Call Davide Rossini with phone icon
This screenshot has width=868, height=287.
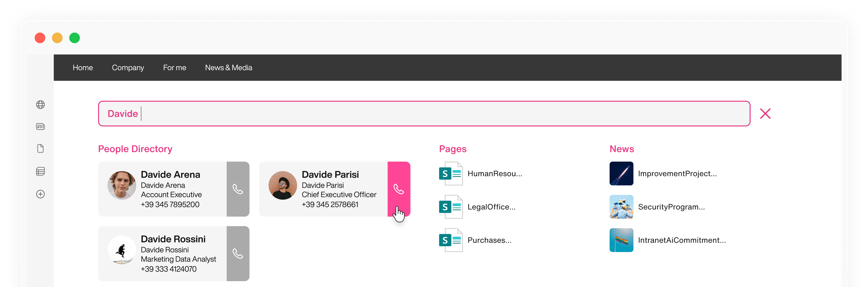pos(238,253)
